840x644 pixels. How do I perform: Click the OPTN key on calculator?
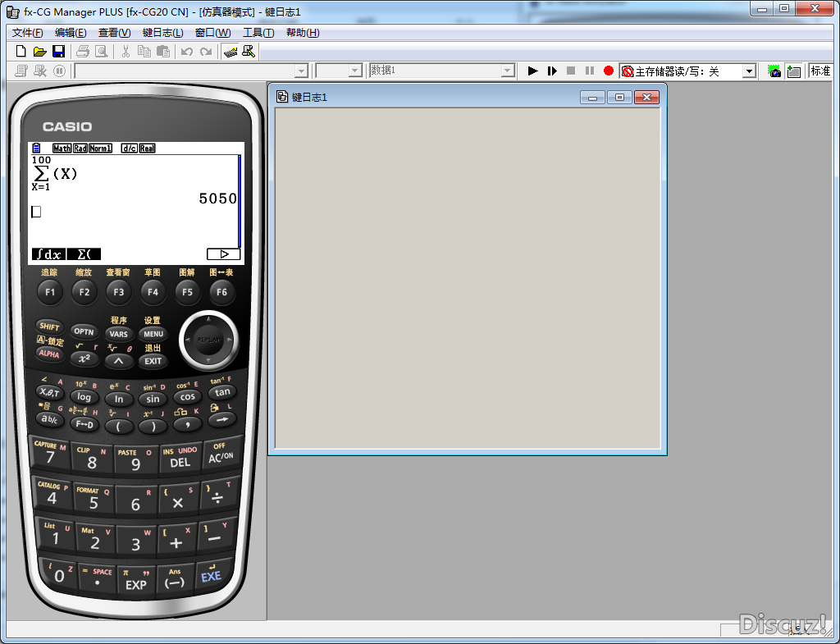click(84, 331)
